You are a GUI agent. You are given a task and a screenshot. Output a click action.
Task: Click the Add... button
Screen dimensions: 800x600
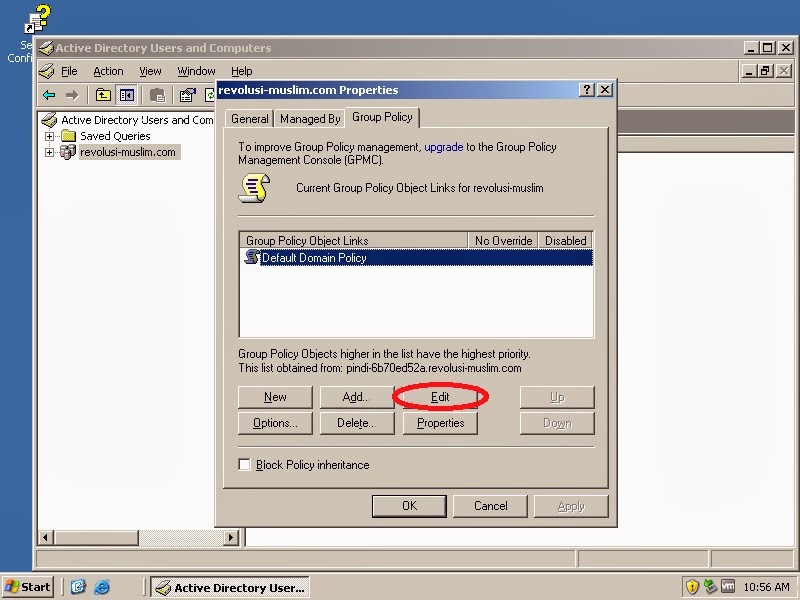357,397
